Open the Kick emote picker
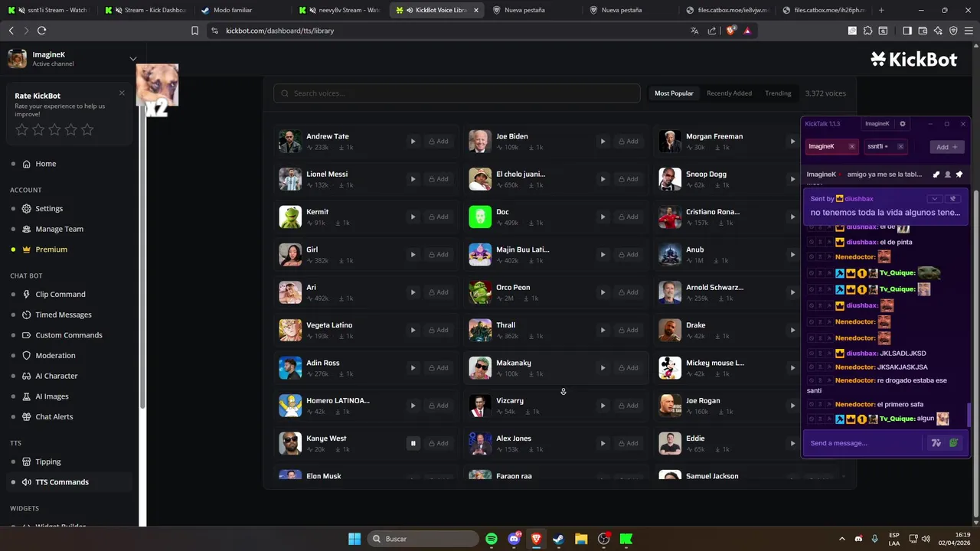The width and height of the screenshot is (980, 551). [x=954, y=443]
